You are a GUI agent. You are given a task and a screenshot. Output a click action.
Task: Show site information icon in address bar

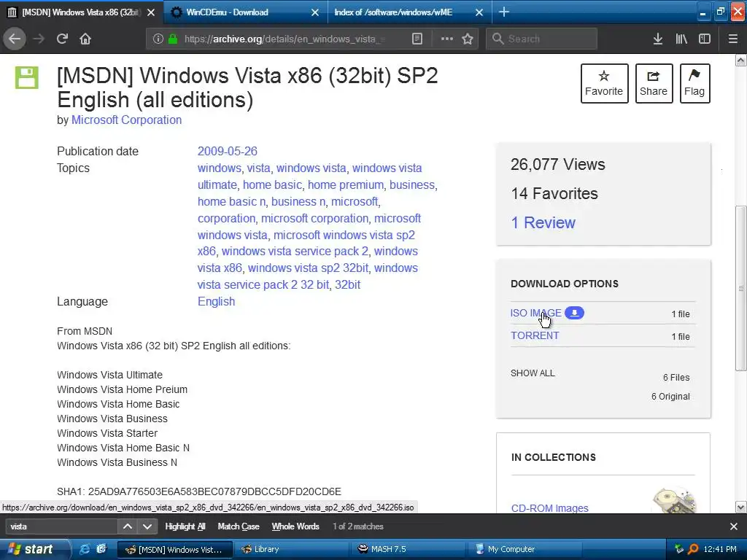(x=158, y=39)
